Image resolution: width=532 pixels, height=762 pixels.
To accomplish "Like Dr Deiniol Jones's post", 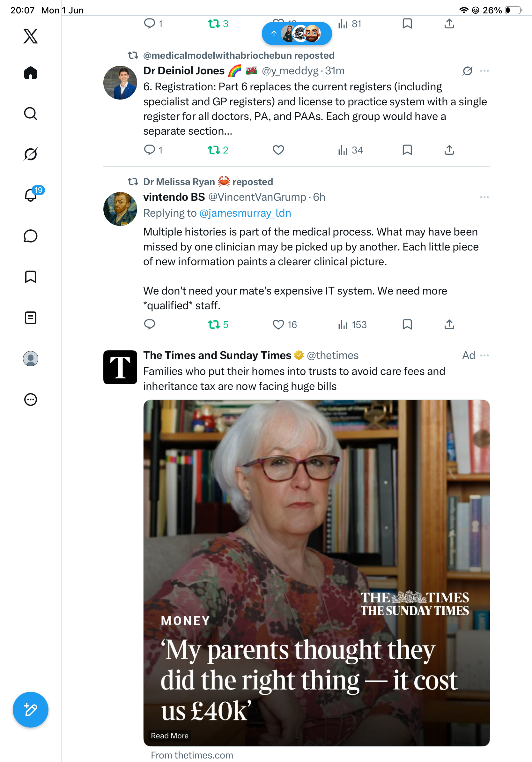I will click(x=278, y=150).
